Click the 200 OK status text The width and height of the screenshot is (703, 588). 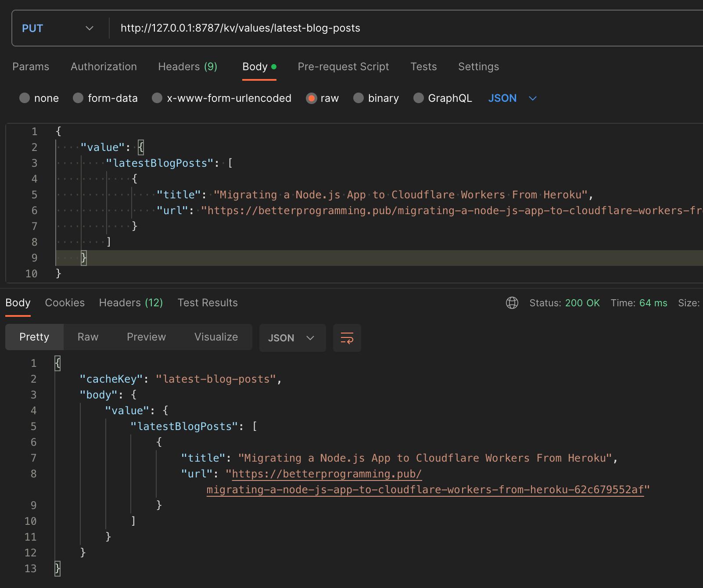tap(582, 303)
